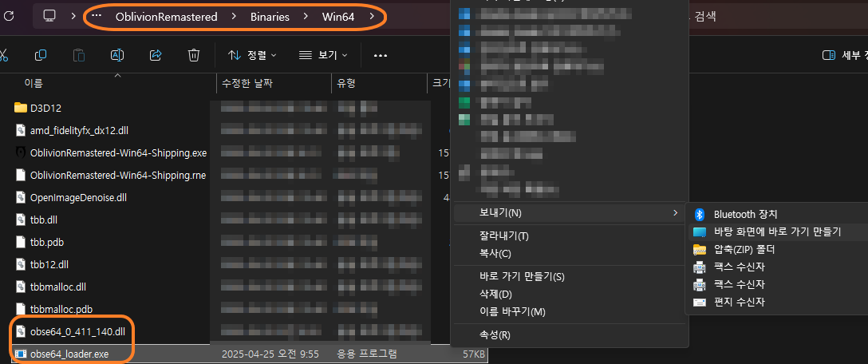Viewport: 868px width, 364px height.
Task: Click the Share icon in the toolbar
Action: [x=156, y=55]
